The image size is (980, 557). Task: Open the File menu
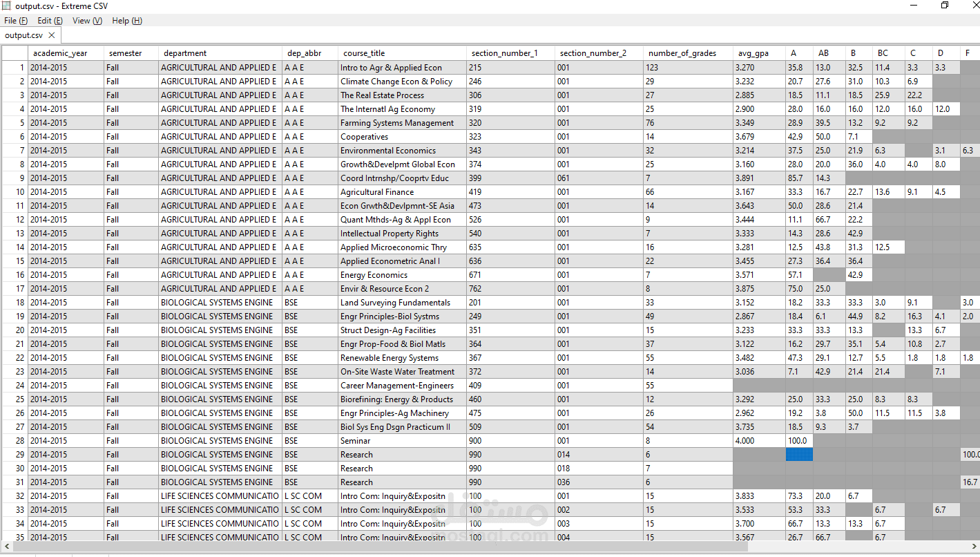(x=16, y=21)
